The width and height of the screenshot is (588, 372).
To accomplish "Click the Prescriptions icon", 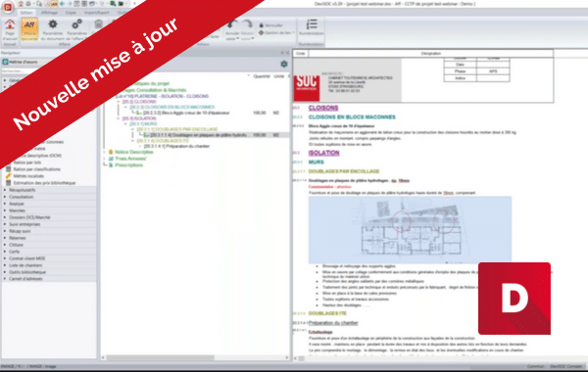I will (111, 164).
